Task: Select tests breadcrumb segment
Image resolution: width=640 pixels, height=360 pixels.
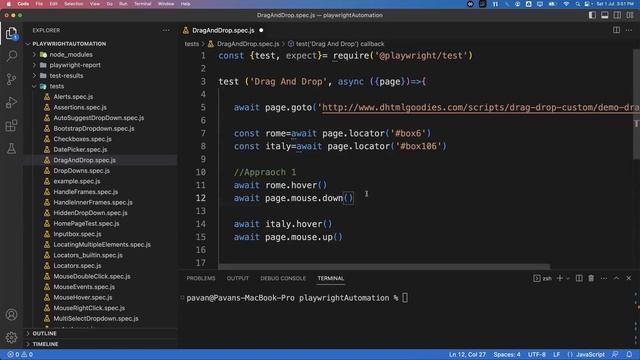Action: point(191,44)
